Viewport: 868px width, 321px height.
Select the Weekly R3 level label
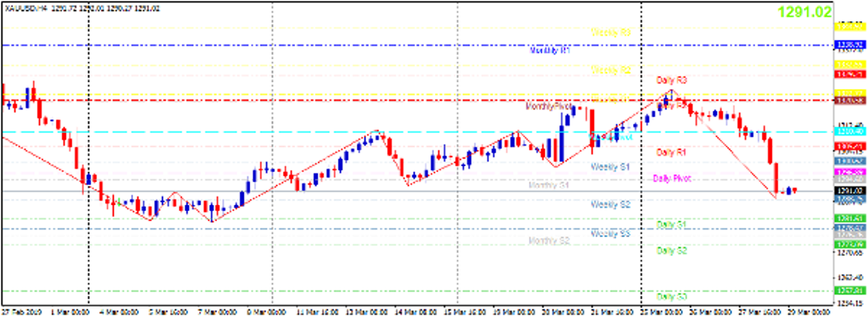(x=611, y=33)
